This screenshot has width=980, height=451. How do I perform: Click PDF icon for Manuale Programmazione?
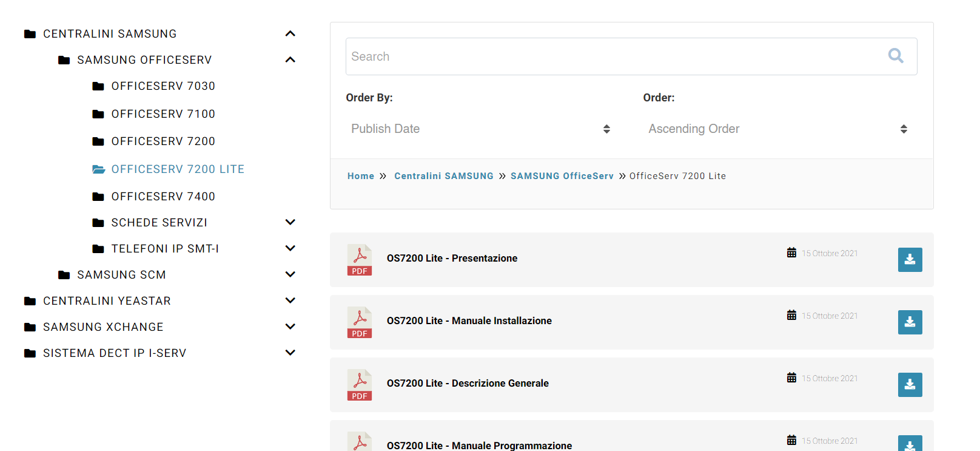pyautogui.click(x=360, y=441)
